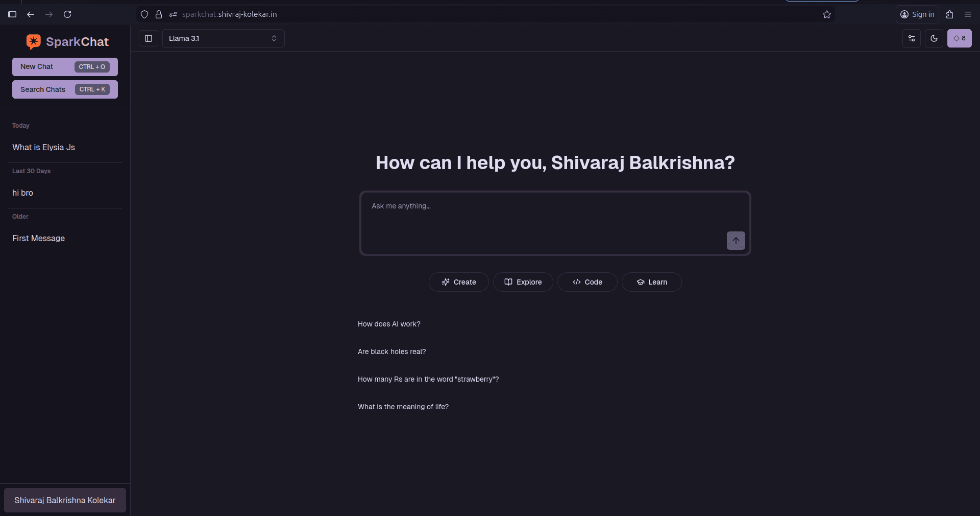The height and width of the screenshot is (516, 980).
Task: Click the credits badge showing 8
Action: (959, 38)
